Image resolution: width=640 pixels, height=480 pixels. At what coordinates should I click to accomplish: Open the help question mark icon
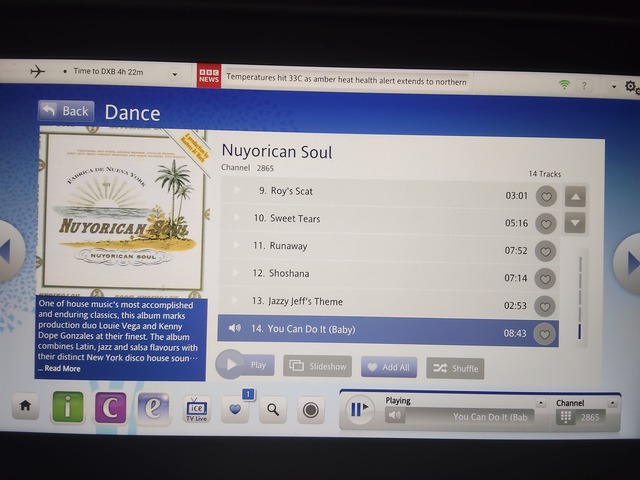[584, 86]
